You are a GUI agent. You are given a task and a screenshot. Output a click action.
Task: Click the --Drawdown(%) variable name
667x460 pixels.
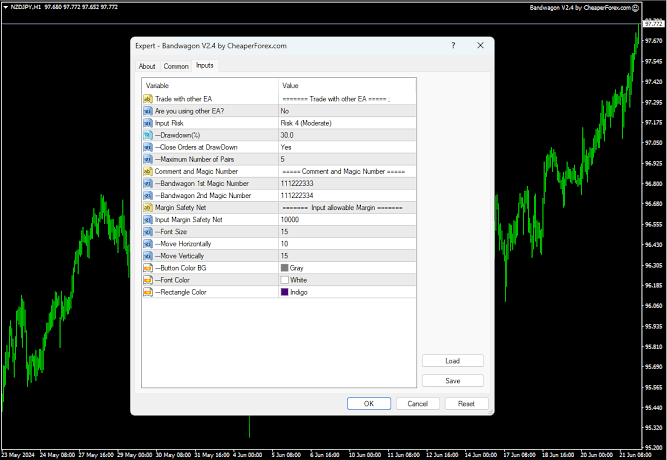[177, 135]
